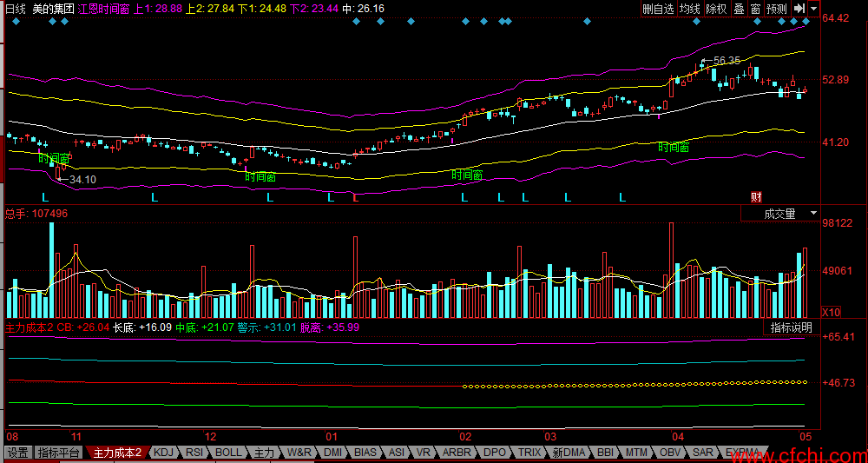Click the 64.42 price axis value

click(x=835, y=18)
